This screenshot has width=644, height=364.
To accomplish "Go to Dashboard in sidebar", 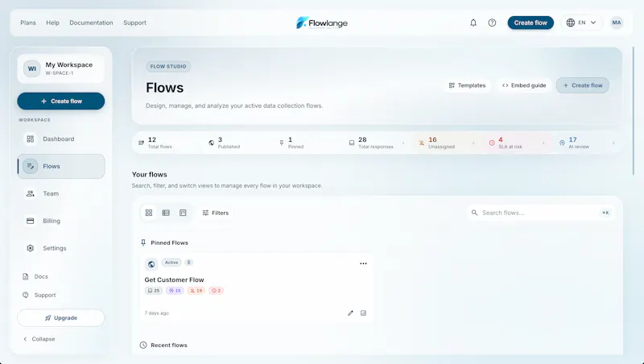I will (61, 139).
